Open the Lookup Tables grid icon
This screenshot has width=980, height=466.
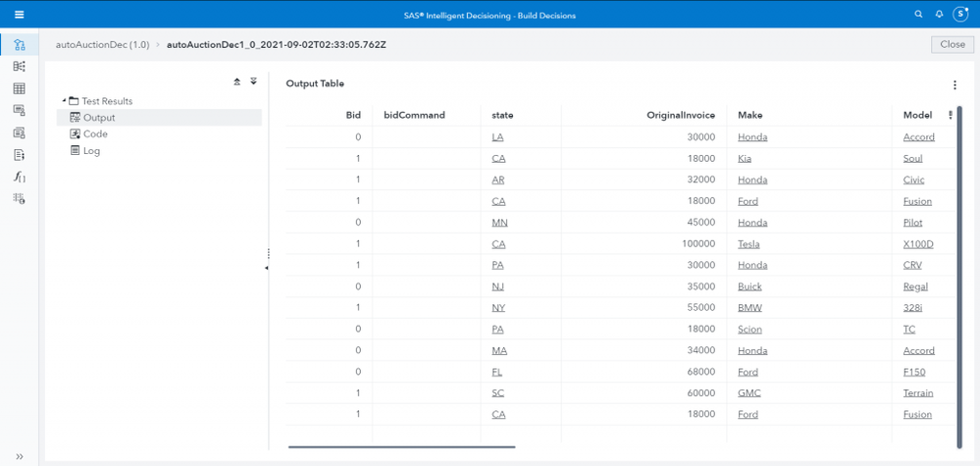[x=19, y=88]
